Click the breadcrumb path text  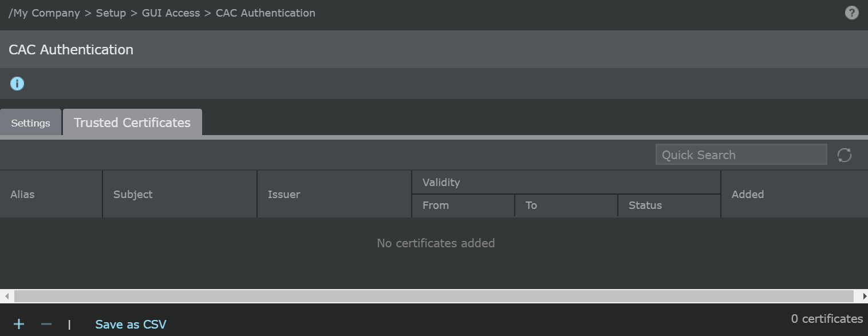[161, 13]
